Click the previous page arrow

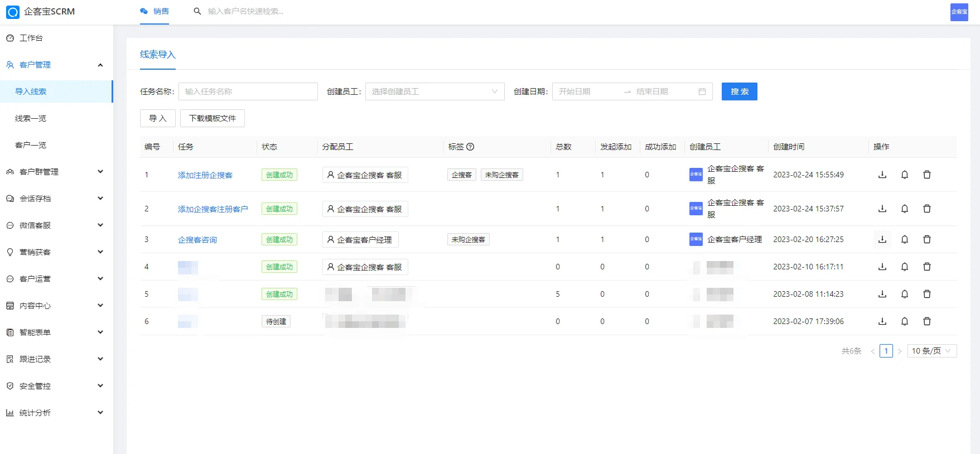873,351
